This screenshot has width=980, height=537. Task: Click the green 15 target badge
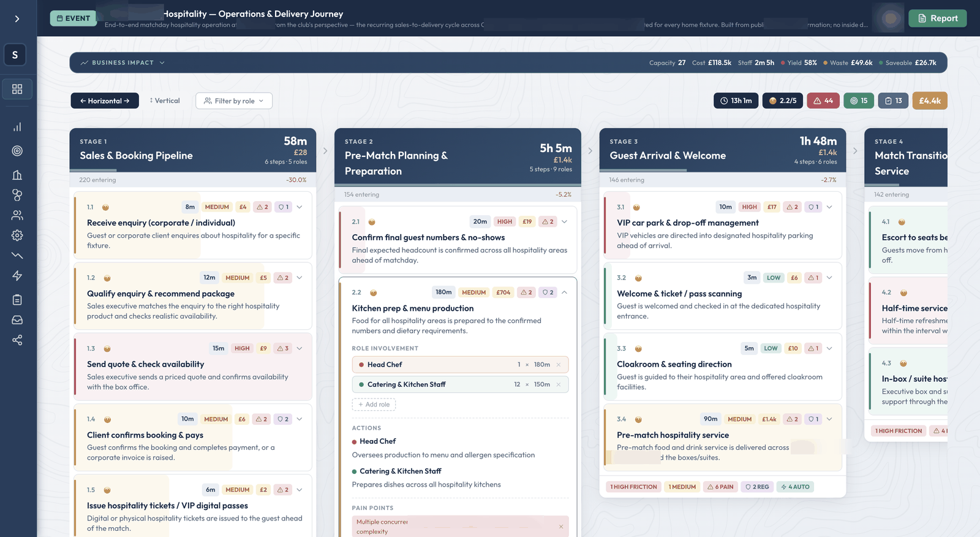point(859,101)
